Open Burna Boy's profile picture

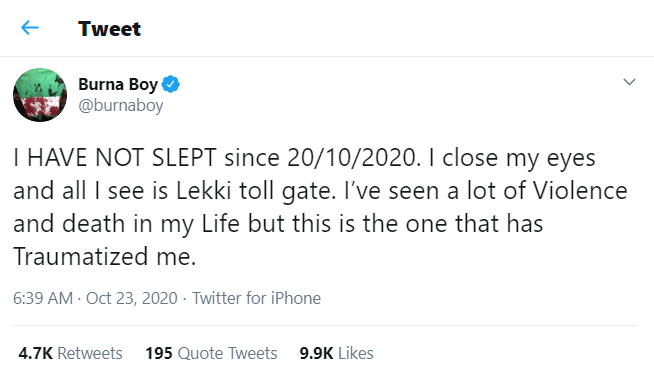40,95
